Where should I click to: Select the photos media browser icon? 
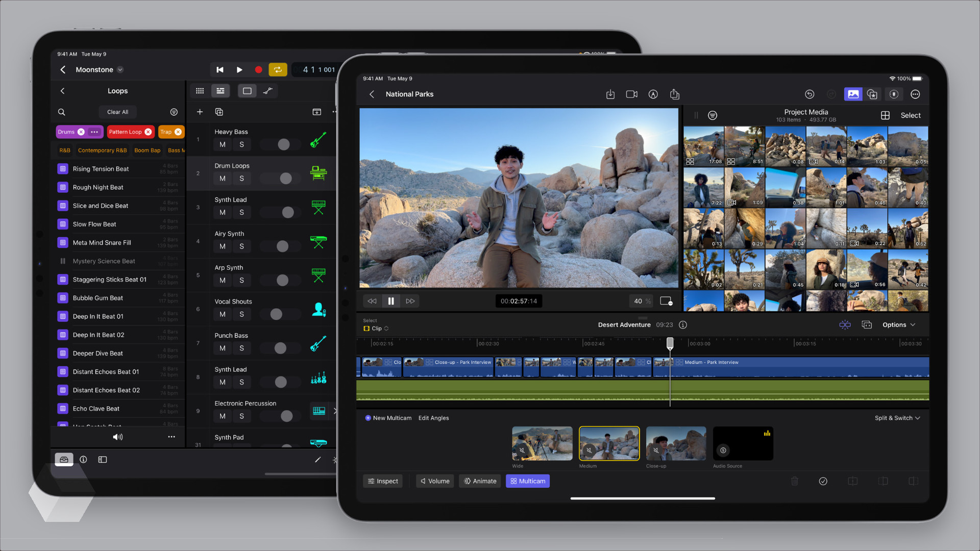click(x=853, y=94)
